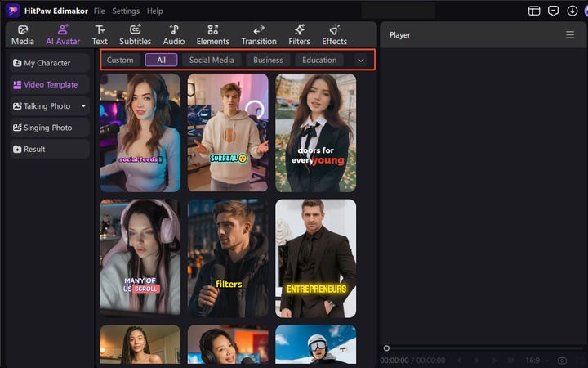
Task: Select the All category filter
Action: point(161,60)
